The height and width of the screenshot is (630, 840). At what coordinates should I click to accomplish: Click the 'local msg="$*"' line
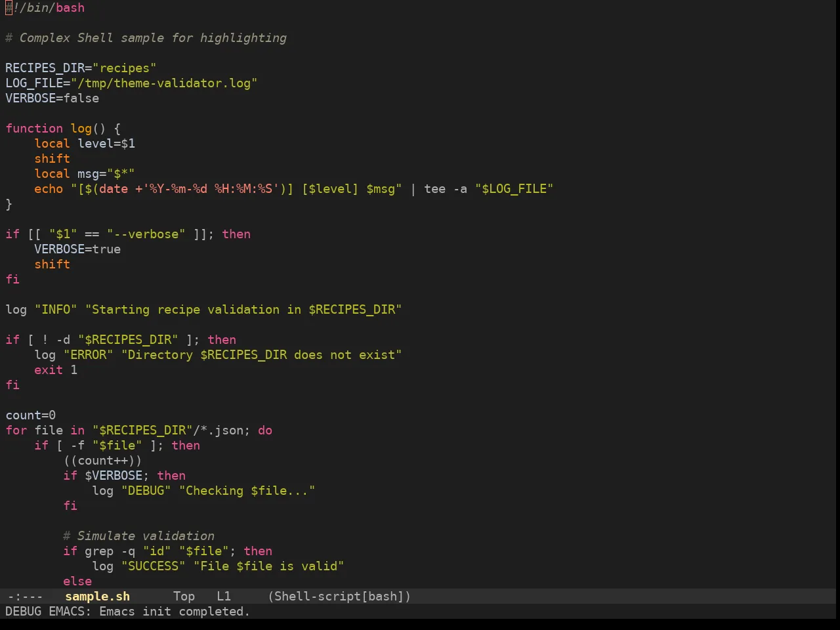click(85, 174)
